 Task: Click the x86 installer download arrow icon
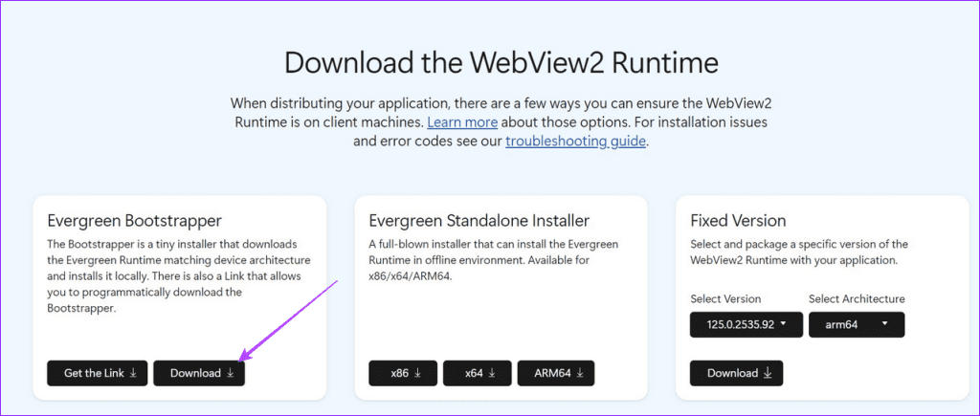tap(419, 373)
